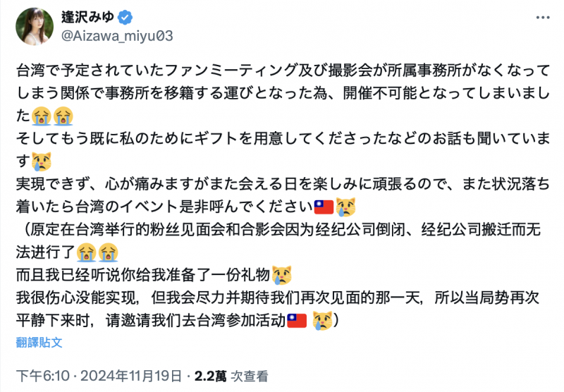Click Taiwan flag emoji after 参加活动
This screenshot has height=392, width=564.
coord(296,320)
